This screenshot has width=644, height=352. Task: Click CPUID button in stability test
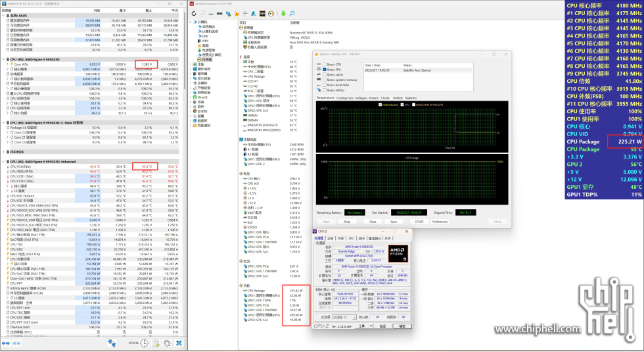coord(419,222)
